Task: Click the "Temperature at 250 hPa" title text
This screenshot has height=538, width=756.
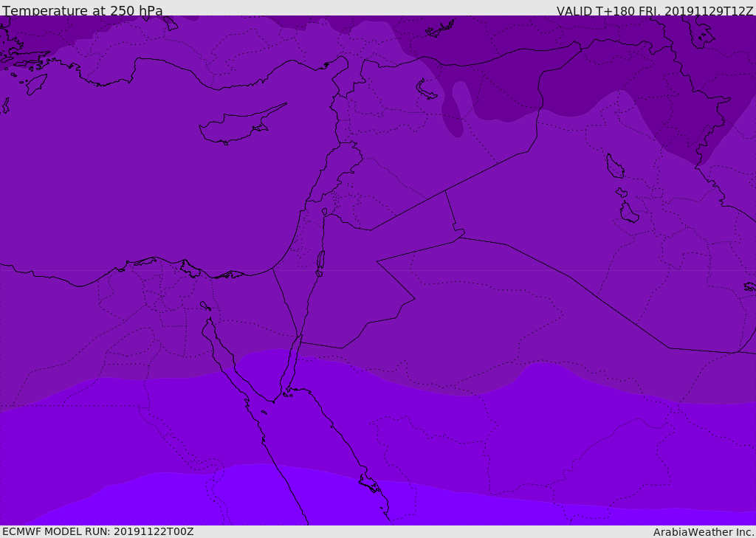Action: (x=83, y=10)
